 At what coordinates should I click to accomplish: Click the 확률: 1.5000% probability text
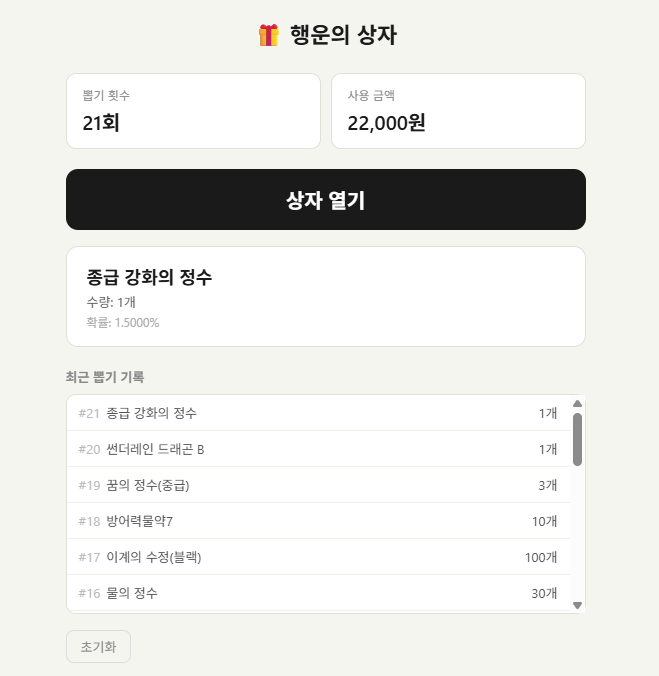pos(123,322)
